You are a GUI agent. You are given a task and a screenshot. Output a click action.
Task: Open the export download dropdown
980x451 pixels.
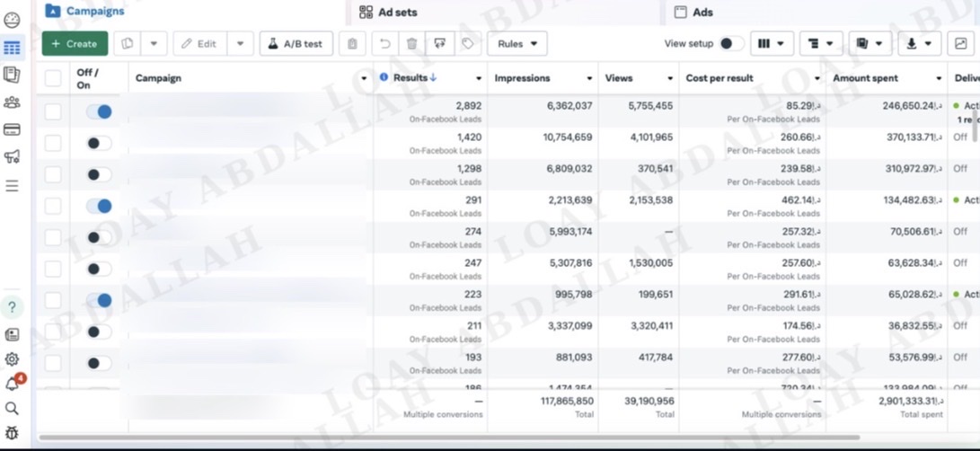[x=920, y=44]
